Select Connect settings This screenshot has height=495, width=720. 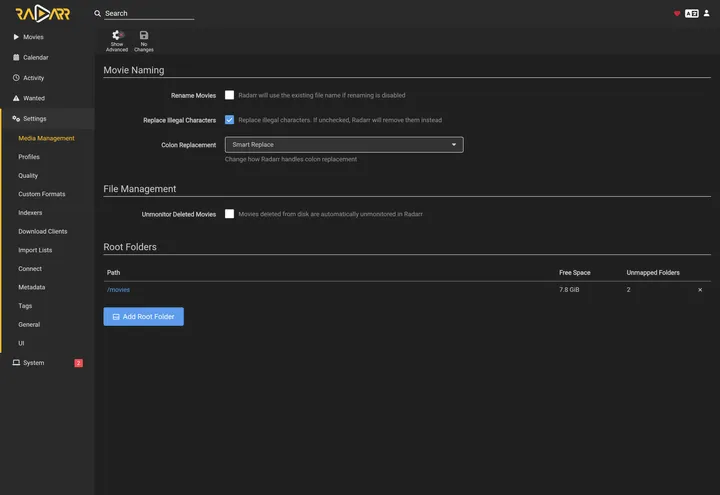pos(30,269)
